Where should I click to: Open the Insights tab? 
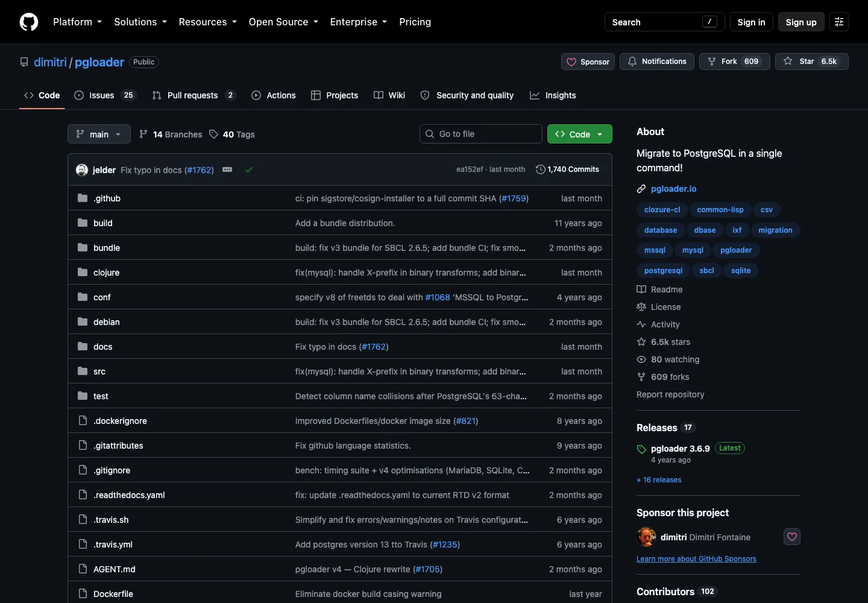553,95
